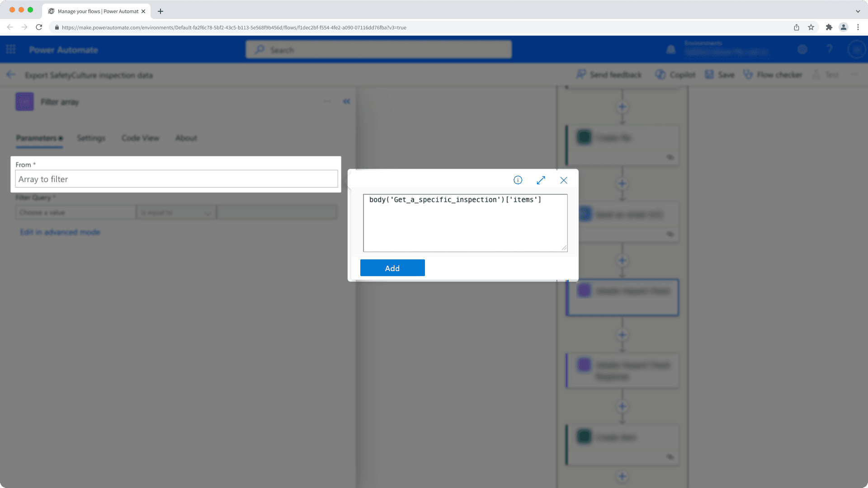Click the collapse panel icon on Filter array
The width and height of the screenshot is (868, 488).
346,101
